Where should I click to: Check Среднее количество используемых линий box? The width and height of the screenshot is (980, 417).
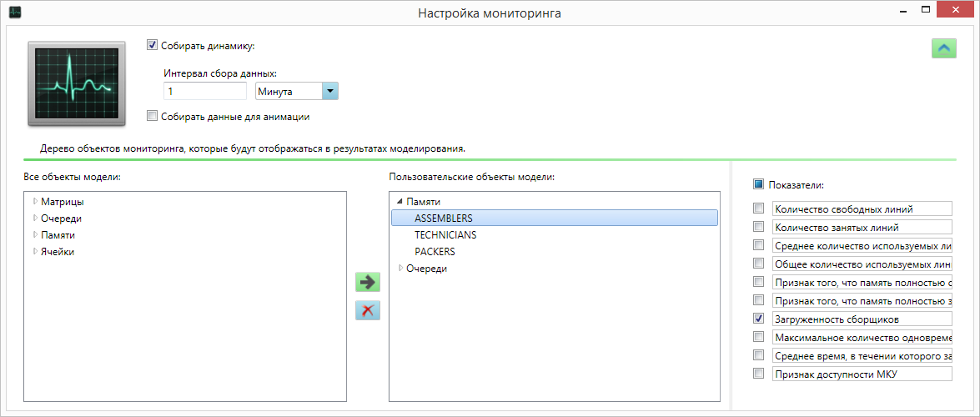[x=759, y=244]
